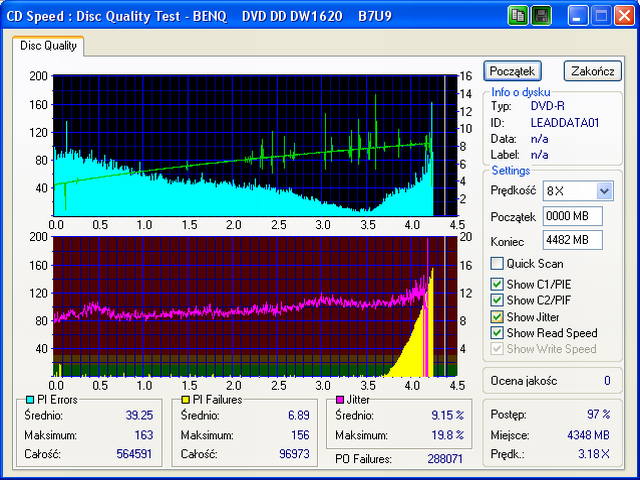Toggle Show Read Speed checkbox
The image size is (640, 480).
point(497,333)
